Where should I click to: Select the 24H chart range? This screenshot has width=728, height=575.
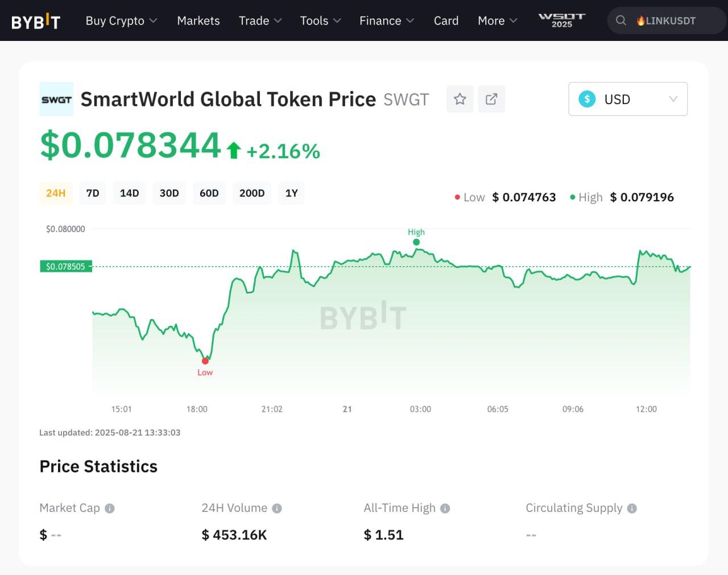coord(56,193)
